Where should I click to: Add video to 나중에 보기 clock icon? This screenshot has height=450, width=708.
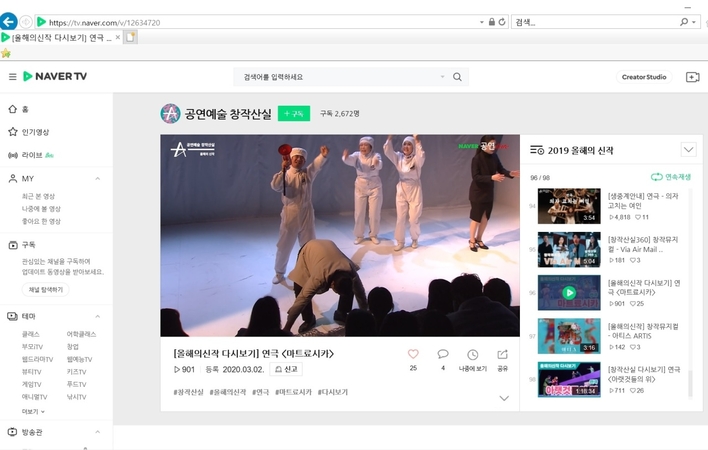[x=473, y=354]
